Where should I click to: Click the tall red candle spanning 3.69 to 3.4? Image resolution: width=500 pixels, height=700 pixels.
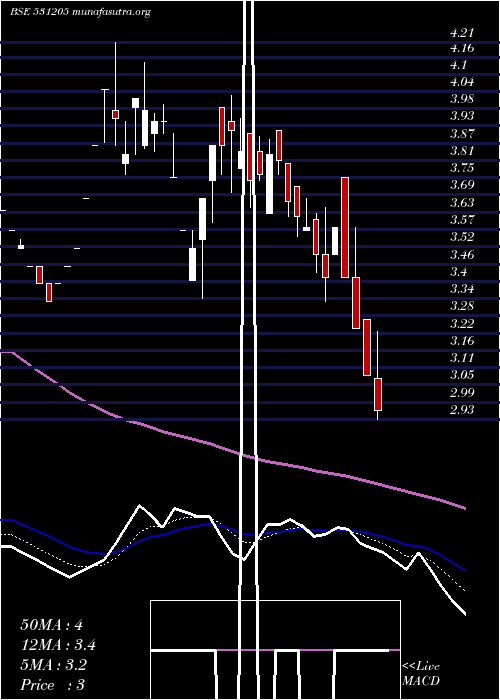pos(345,227)
